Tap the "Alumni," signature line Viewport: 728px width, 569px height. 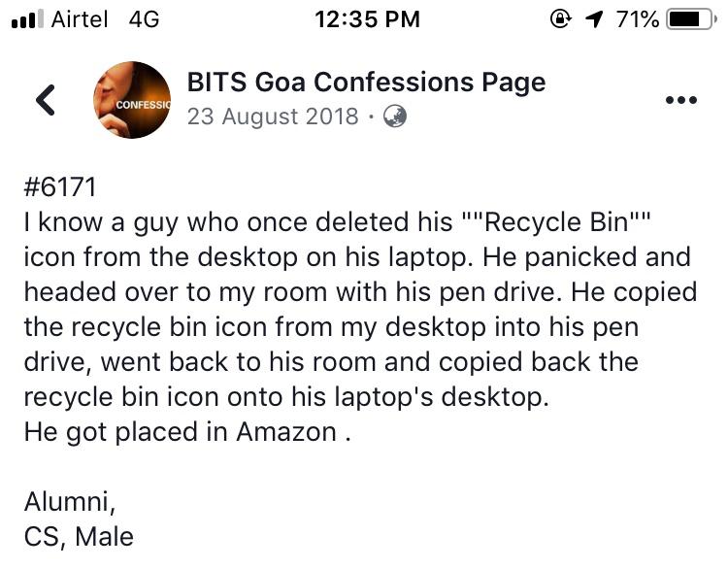70,502
